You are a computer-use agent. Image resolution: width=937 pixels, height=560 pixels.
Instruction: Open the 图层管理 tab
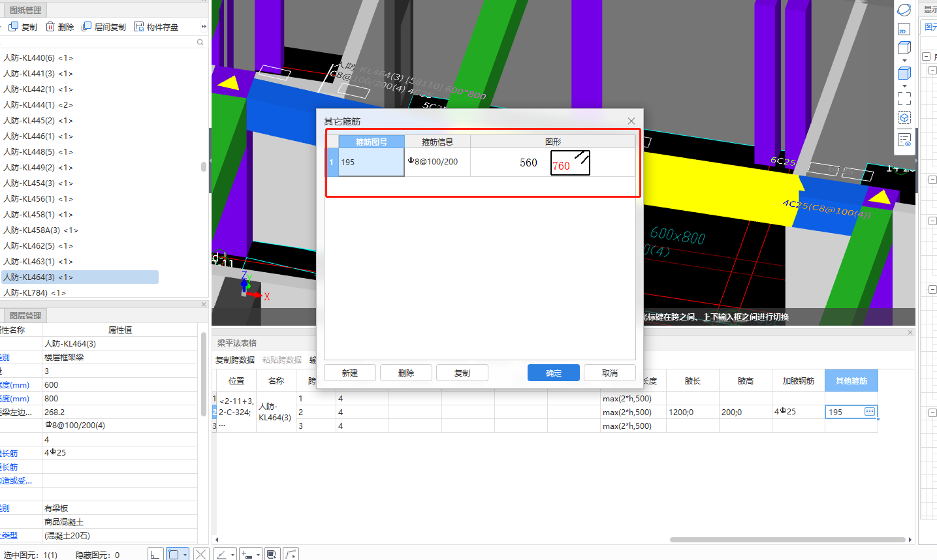coord(25,315)
